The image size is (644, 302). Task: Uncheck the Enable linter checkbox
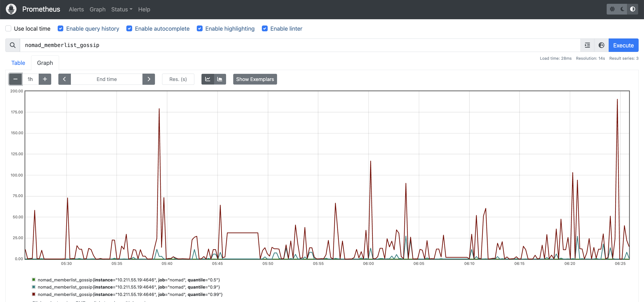tap(265, 28)
